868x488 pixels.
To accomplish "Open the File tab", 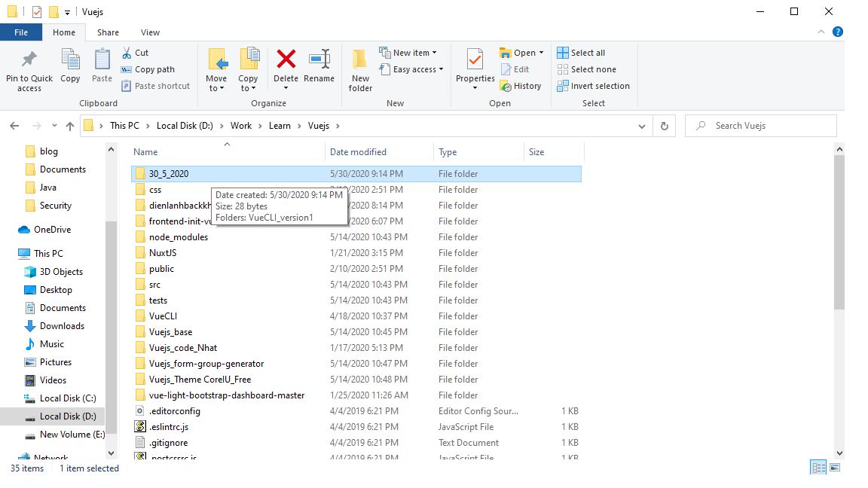I will coord(21,32).
